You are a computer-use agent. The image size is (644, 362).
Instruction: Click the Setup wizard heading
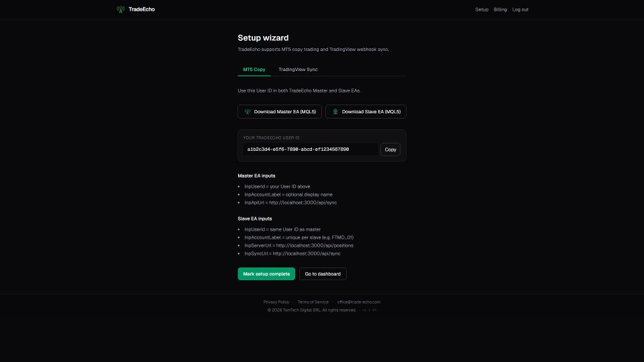263,38
